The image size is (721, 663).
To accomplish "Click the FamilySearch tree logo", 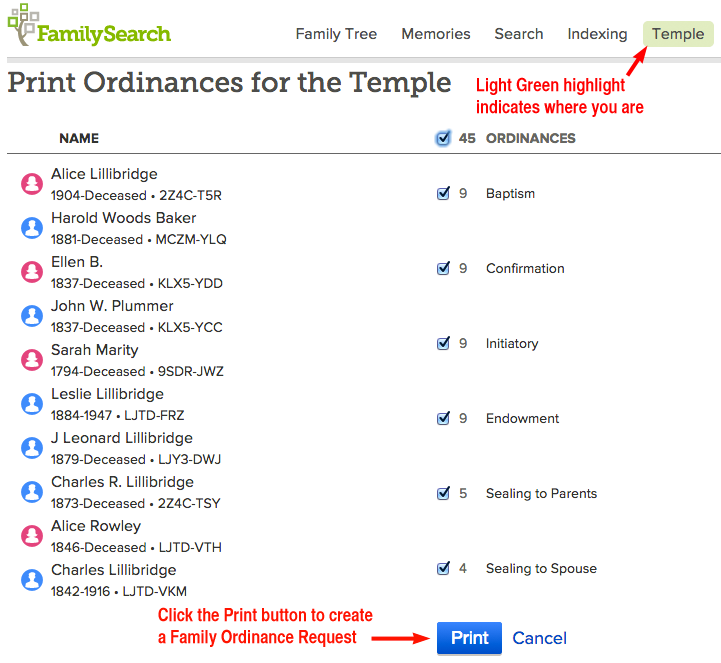I will click(x=22, y=25).
